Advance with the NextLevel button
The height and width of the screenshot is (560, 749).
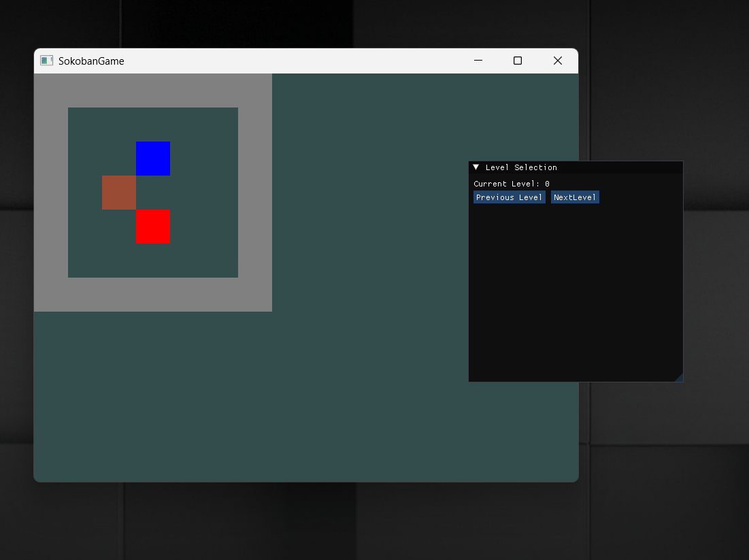(x=575, y=197)
